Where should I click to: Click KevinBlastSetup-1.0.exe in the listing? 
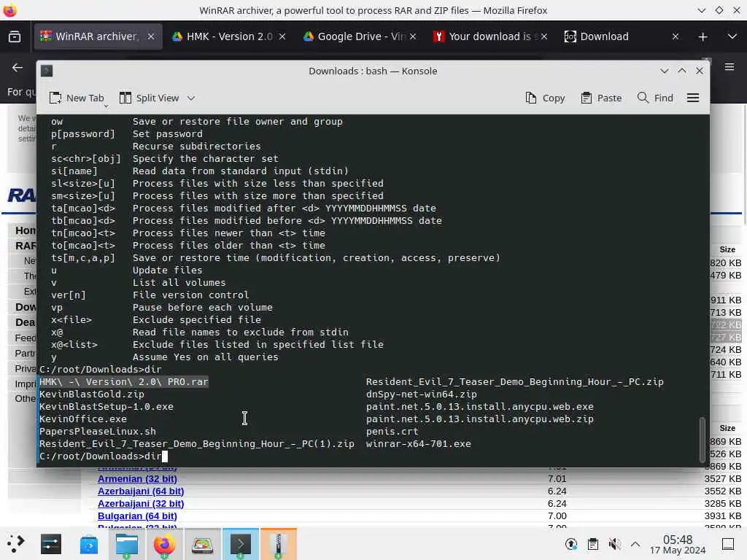pos(107,407)
